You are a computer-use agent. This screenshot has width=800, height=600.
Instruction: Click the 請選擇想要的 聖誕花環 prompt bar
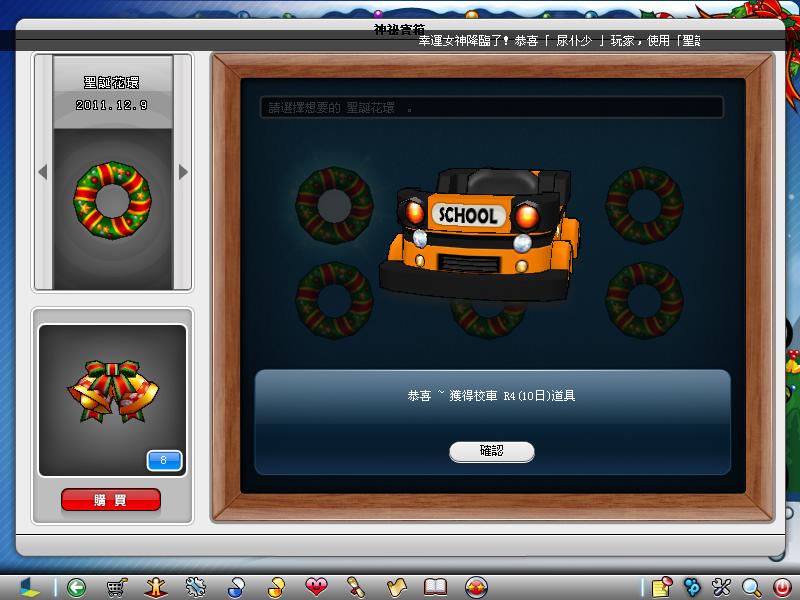(491, 108)
